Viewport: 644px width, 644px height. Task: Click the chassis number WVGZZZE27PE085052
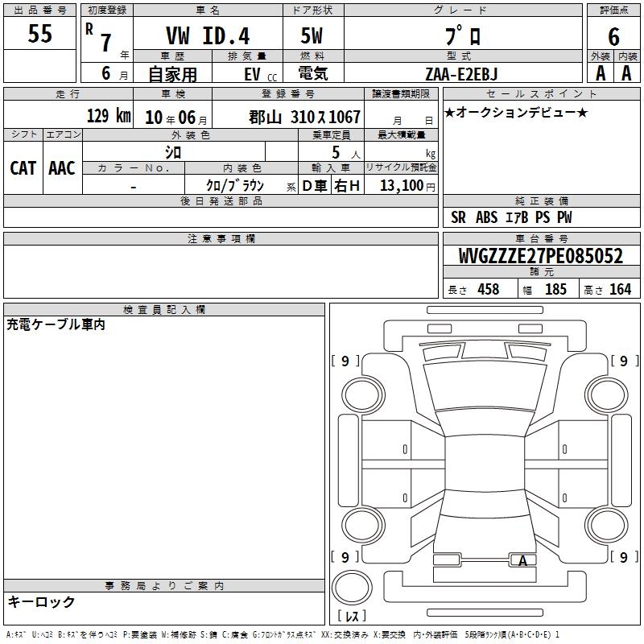pos(541,255)
